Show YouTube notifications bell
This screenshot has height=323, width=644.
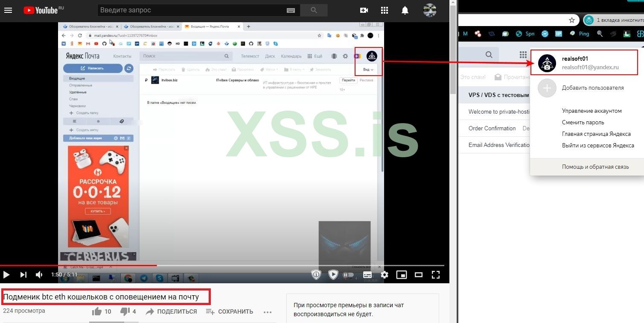click(x=405, y=10)
